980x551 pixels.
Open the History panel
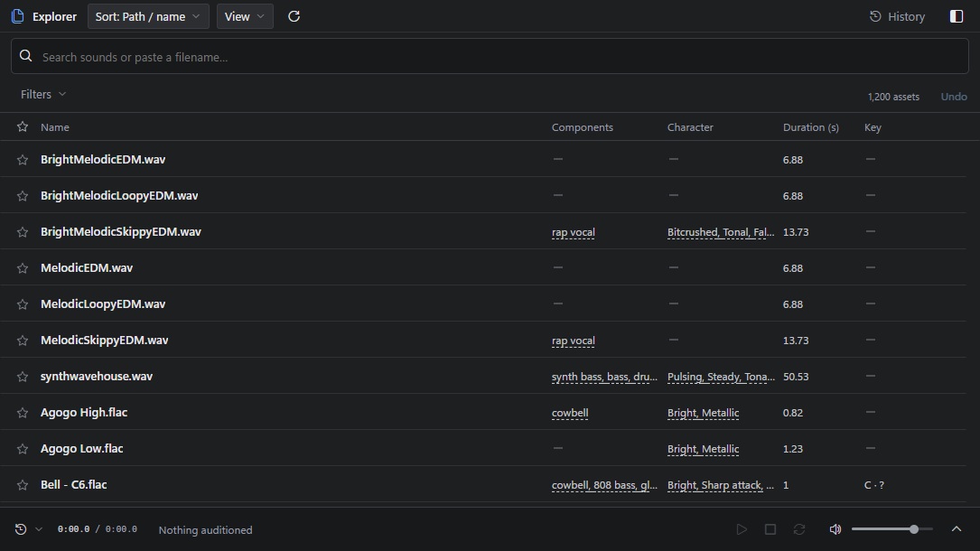point(897,16)
